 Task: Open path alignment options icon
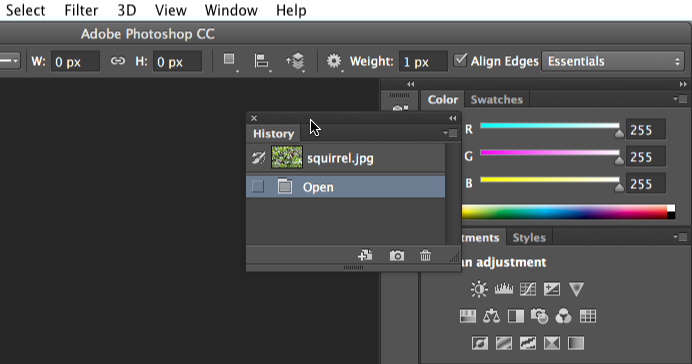pos(262,61)
